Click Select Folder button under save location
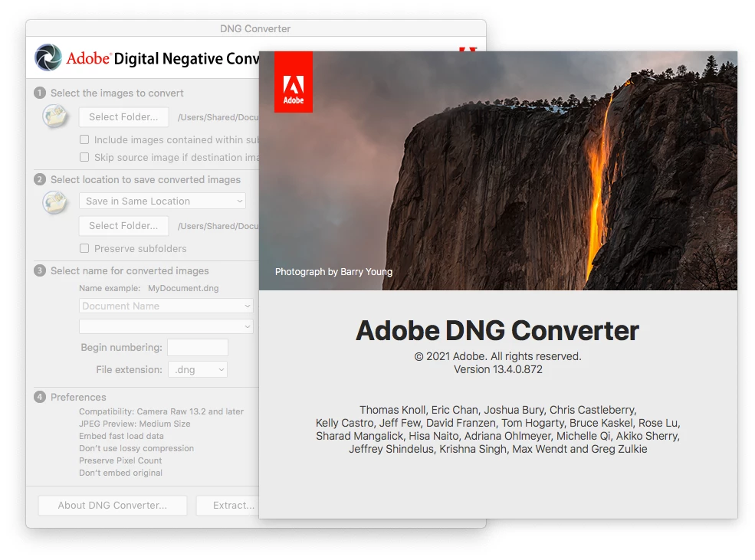The image size is (755, 560). point(123,226)
